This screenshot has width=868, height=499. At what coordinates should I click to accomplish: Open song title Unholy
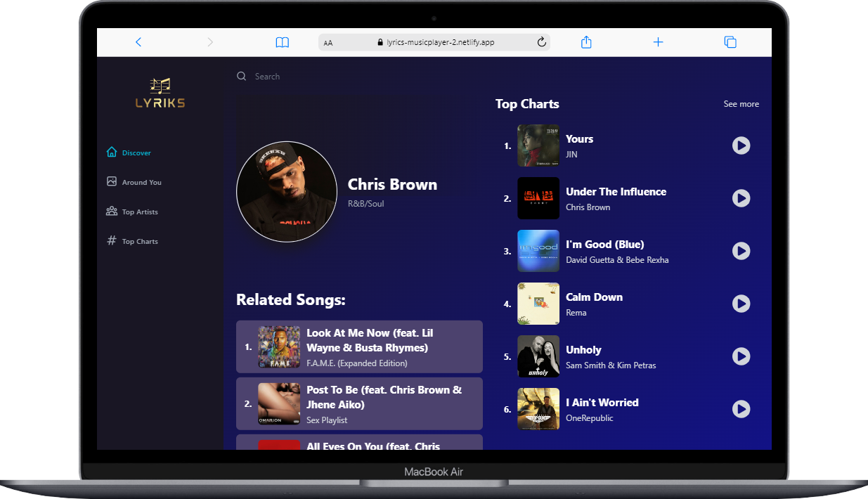pos(583,350)
